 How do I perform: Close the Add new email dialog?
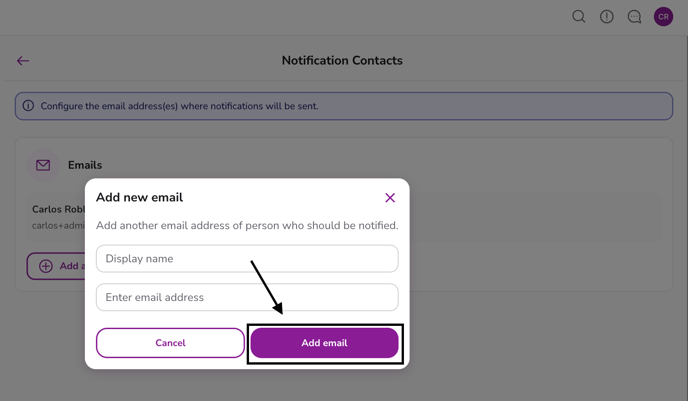coord(390,198)
